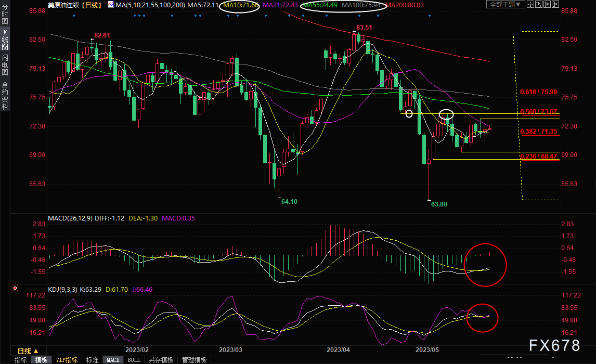Screen dimensions: 596x364
Task: Click the 0.382 \ 71.35 Fibonacci label
Action: [539, 132]
